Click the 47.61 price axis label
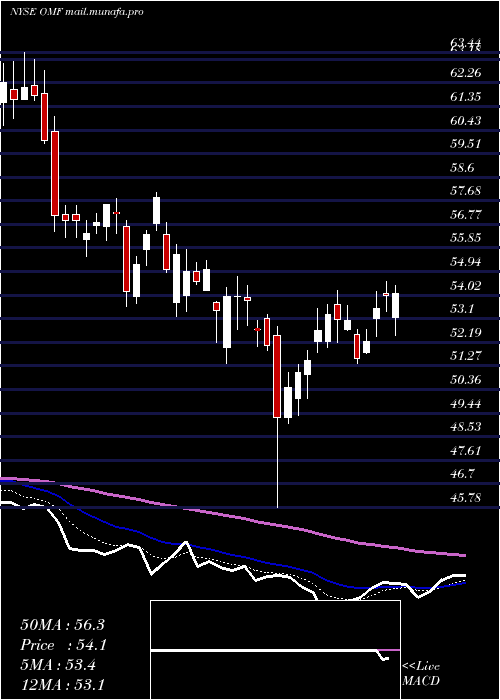Screen dimensions: 500x700 tap(466, 450)
